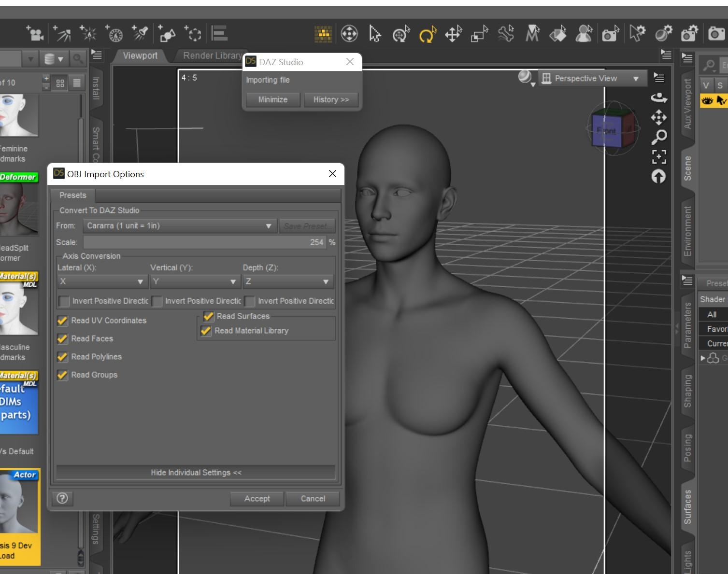Viewport: 728px width, 574px height.
Task: Activate the Rotate tool
Action: point(427,34)
